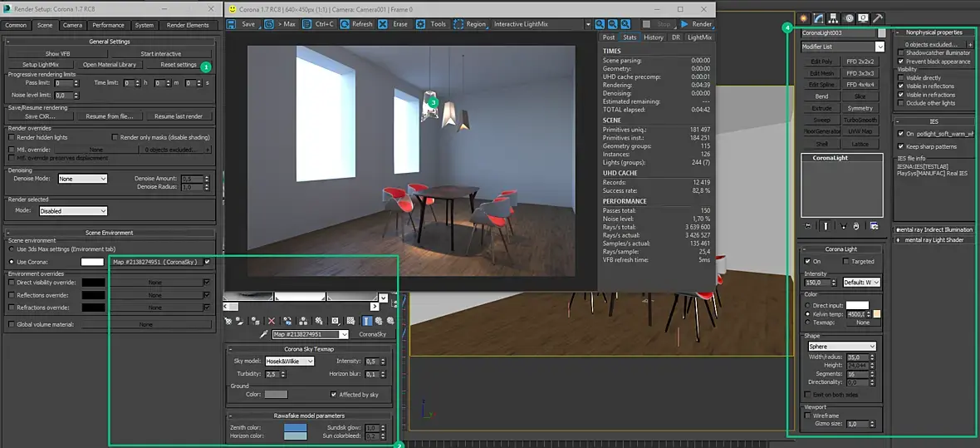Expand the Sky model Hosek&Wilkie dropdown
980x448 pixels.
tap(289, 362)
